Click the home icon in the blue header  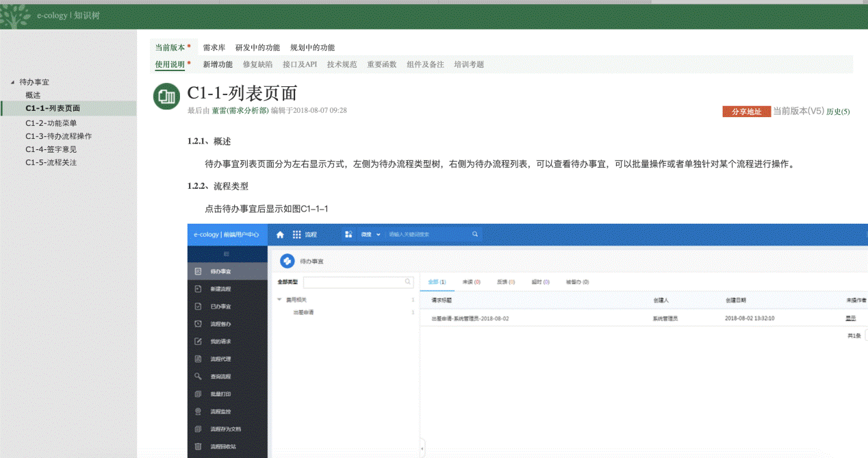(x=280, y=234)
